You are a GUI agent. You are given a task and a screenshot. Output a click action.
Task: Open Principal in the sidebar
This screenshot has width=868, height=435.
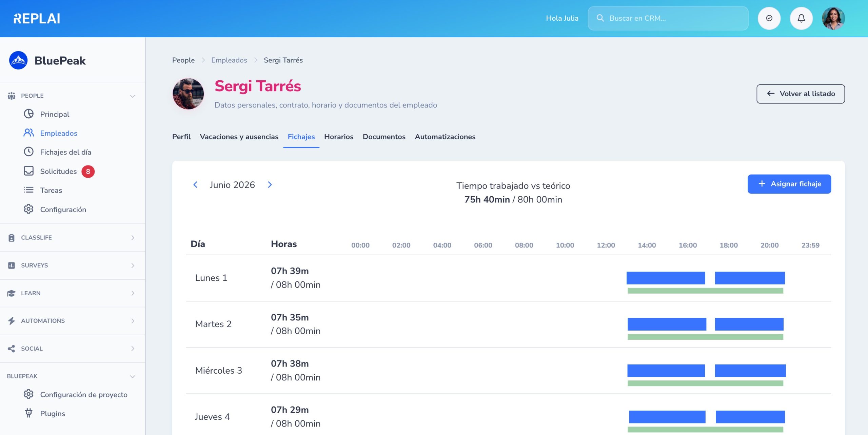coord(55,114)
